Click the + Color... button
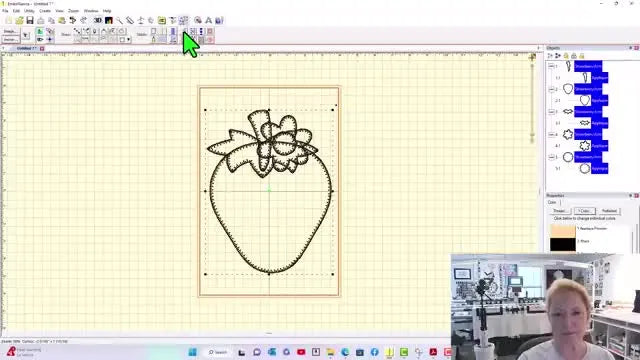The image size is (640, 360). pyautogui.click(x=584, y=211)
